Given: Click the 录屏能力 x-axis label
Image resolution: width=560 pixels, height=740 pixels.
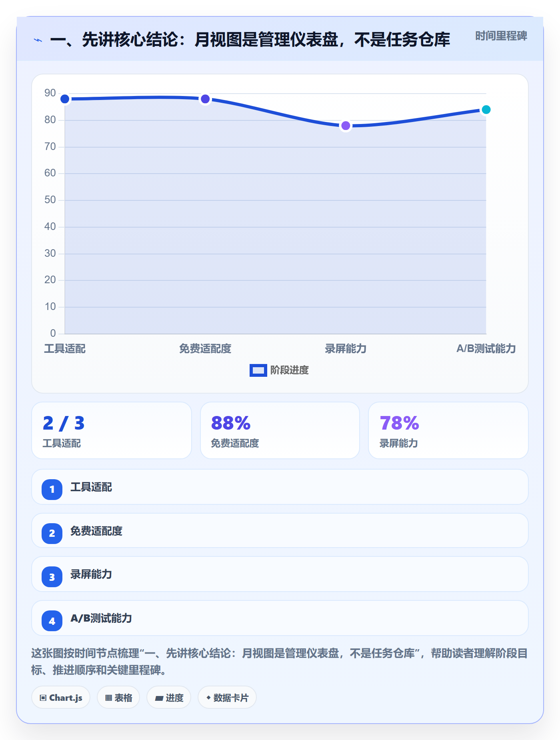Looking at the screenshot, I should tap(346, 349).
